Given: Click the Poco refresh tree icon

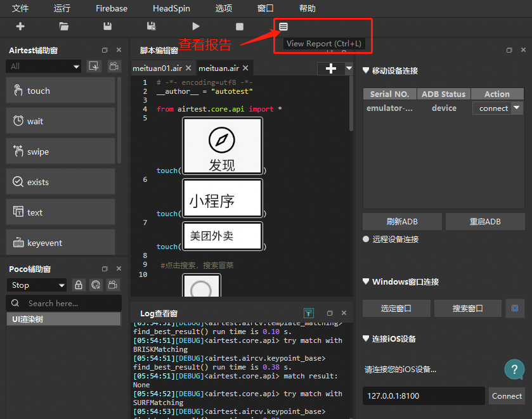Looking at the screenshot, I should [x=96, y=285].
